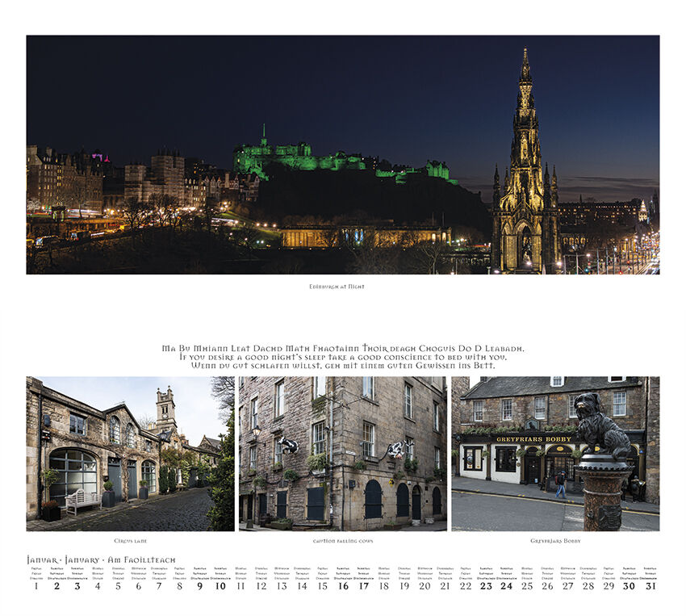Image resolution: width=686 pixels, height=616 pixels.
Task: Select day 22 in the calendar strip
Action: (466, 586)
